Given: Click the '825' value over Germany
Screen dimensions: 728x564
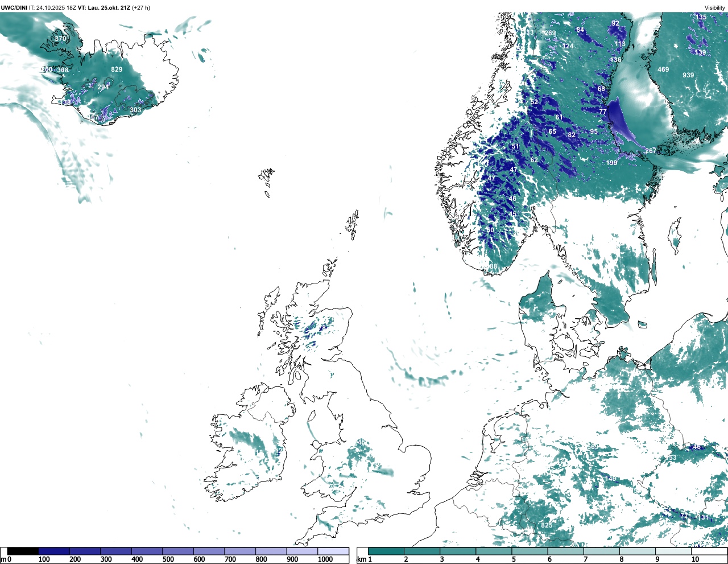Looking at the screenshot, I should pos(547,525).
